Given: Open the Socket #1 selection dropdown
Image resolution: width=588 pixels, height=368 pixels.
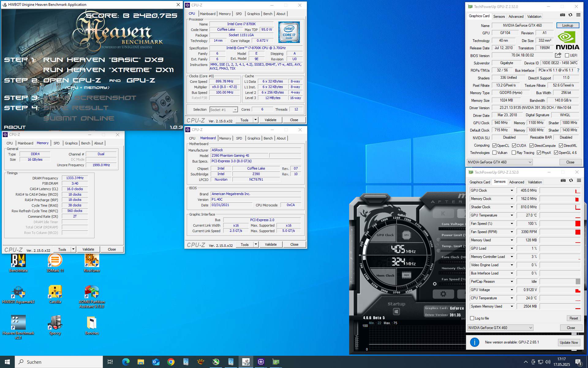Looking at the screenshot, I should point(224,110).
